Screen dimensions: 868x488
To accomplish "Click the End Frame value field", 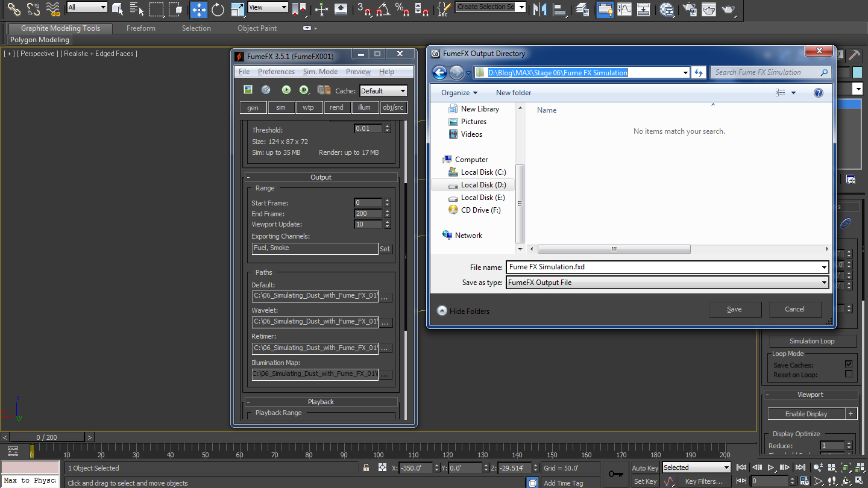I will point(368,214).
